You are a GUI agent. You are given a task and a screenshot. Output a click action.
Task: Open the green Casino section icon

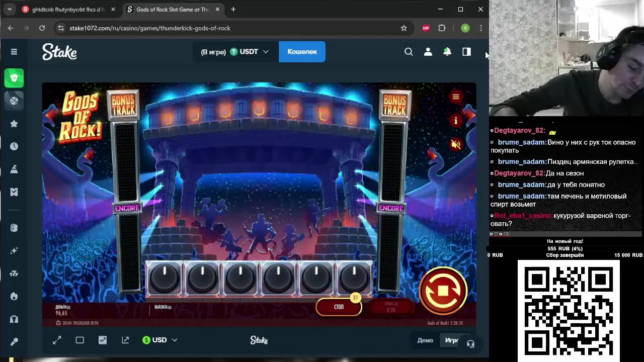tap(14, 78)
